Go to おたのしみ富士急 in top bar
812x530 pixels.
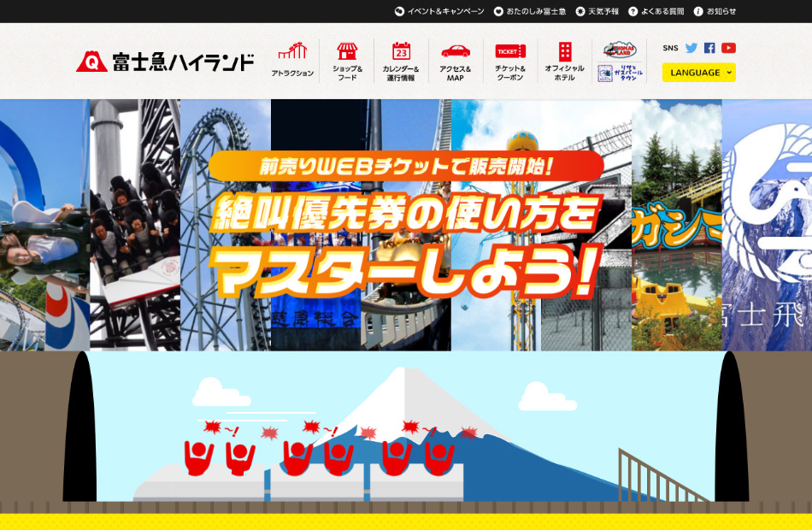530,11
